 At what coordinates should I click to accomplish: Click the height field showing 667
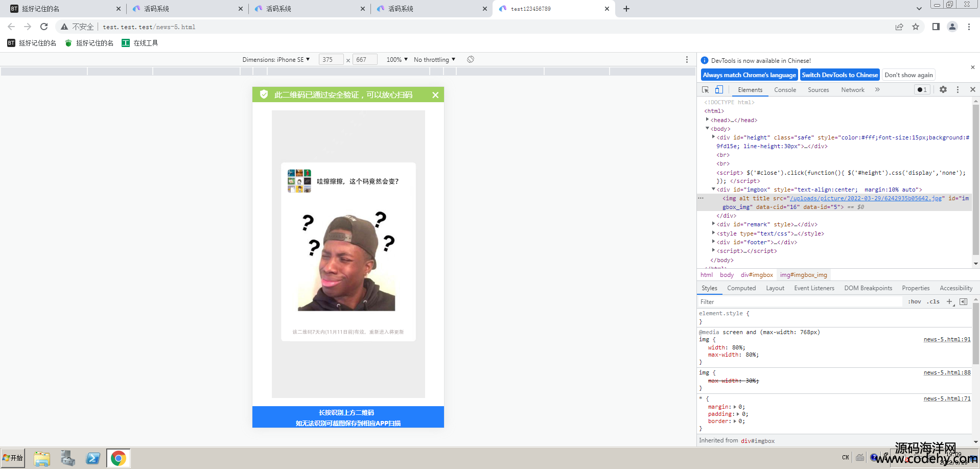pos(365,59)
